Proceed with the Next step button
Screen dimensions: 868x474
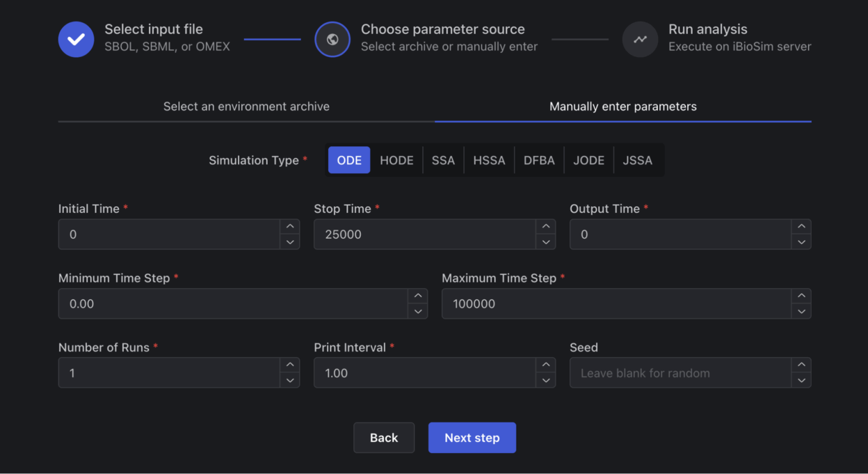tap(472, 438)
